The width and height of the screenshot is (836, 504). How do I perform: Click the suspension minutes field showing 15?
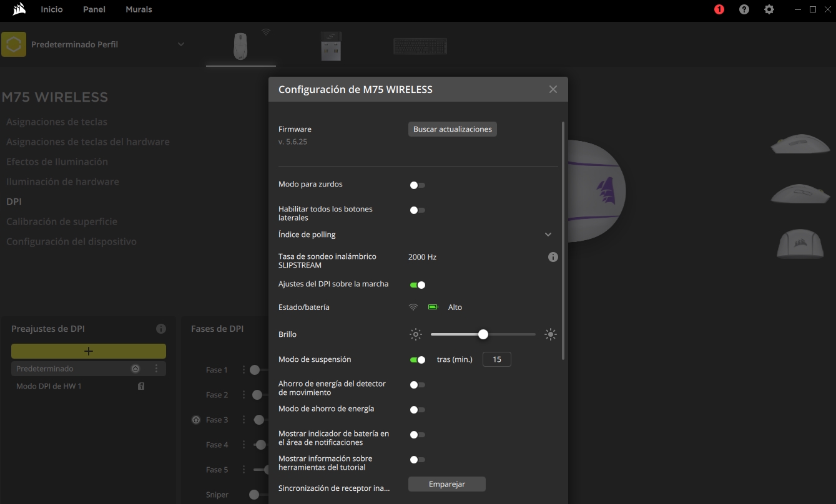(x=497, y=359)
